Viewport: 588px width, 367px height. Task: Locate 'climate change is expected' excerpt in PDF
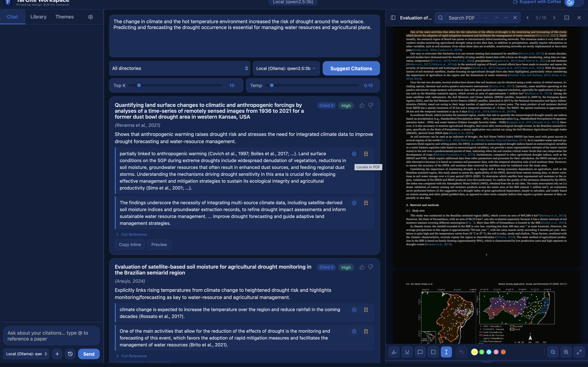click(x=354, y=310)
